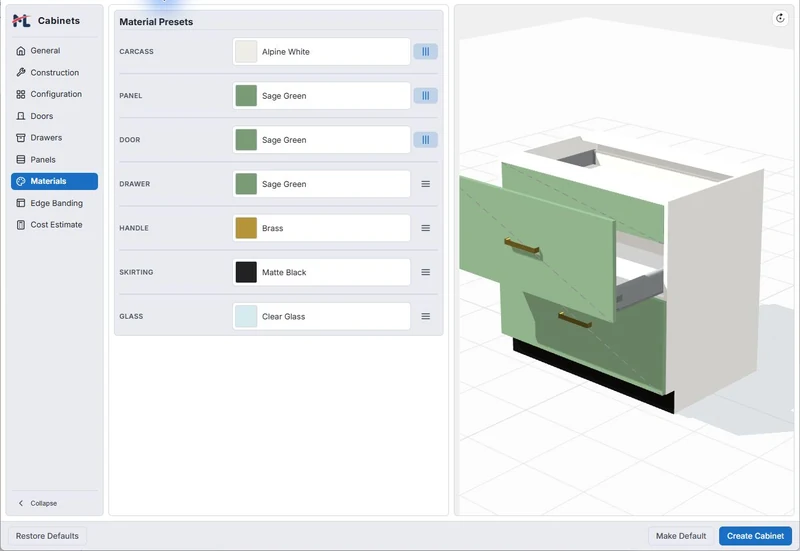800x551 pixels.
Task: Click the Sage Green door color swatch
Action: 246,140
